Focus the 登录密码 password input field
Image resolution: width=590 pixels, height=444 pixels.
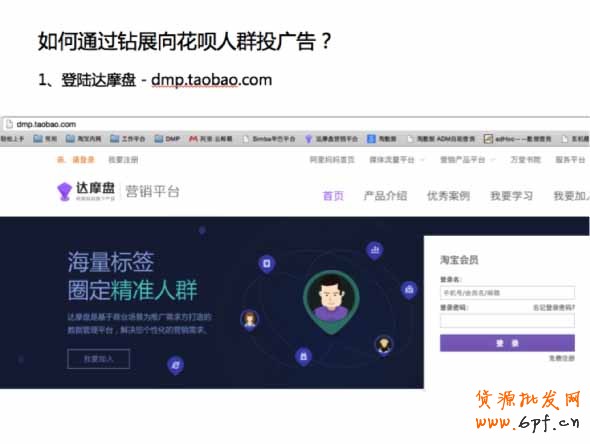point(507,321)
